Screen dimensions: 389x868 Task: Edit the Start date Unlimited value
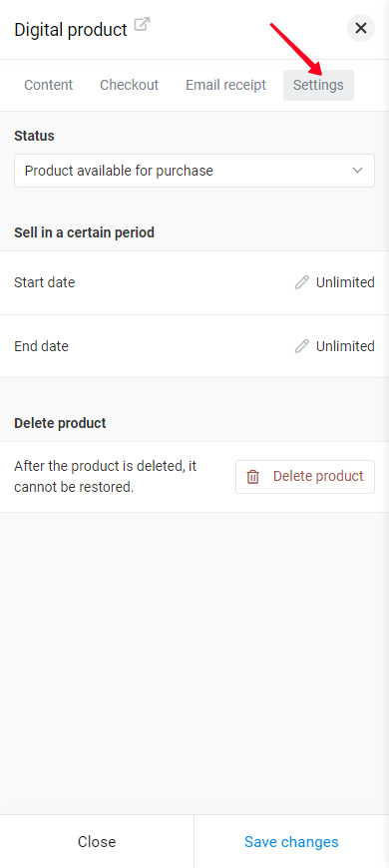(x=345, y=283)
